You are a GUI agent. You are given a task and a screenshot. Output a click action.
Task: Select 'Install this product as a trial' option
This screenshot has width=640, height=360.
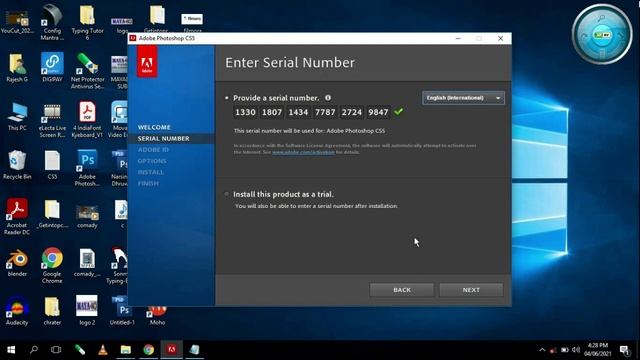pos(227,194)
